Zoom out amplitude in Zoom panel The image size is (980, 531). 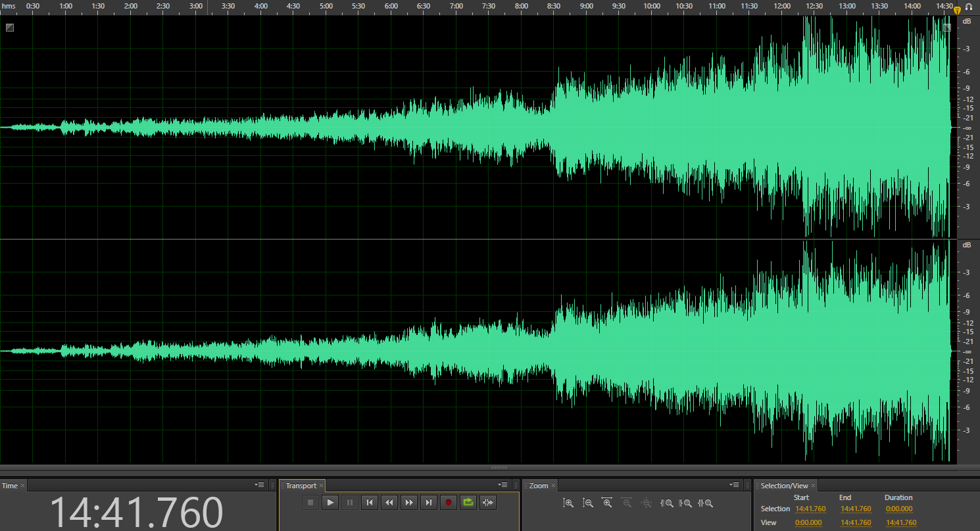pyautogui.click(x=588, y=503)
